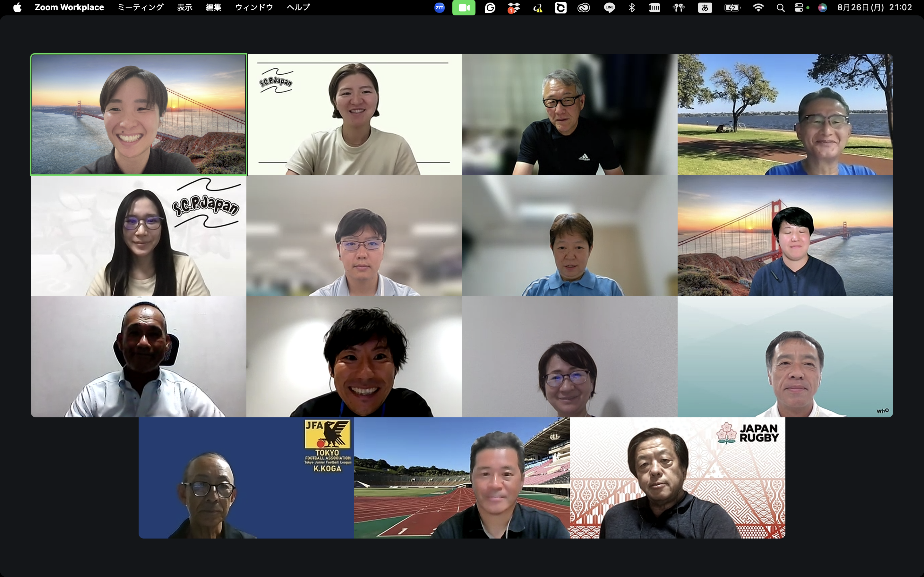This screenshot has width=924, height=577.
Task: Open Dropbox menu bar icon
Action: coord(514,8)
